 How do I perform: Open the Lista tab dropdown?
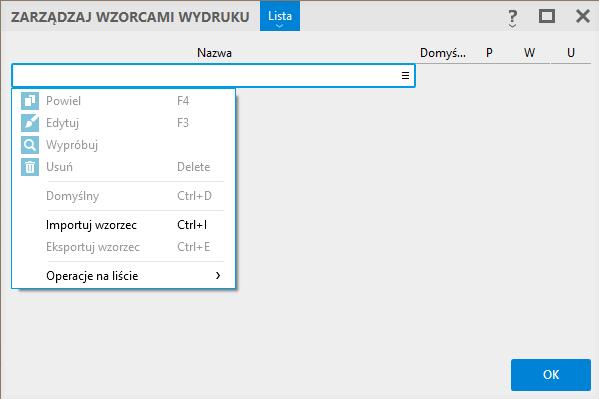280,16
